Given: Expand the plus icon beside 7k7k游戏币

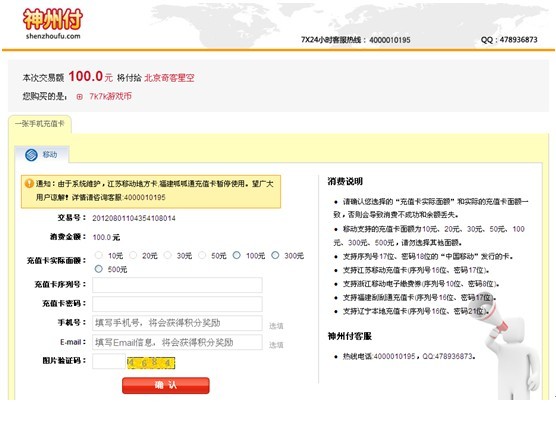Looking at the screenshot, I should [x=79, y=96].
